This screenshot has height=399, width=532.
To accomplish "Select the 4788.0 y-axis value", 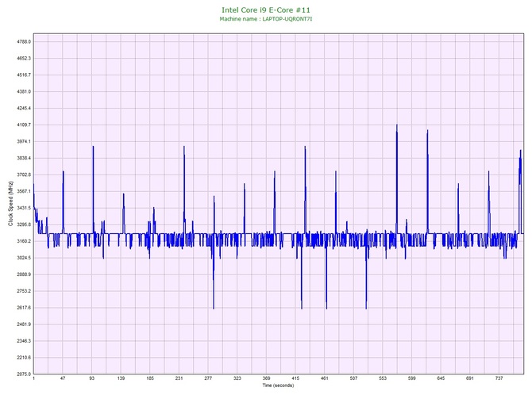I will pyautogui.click(x=24, y=42).
